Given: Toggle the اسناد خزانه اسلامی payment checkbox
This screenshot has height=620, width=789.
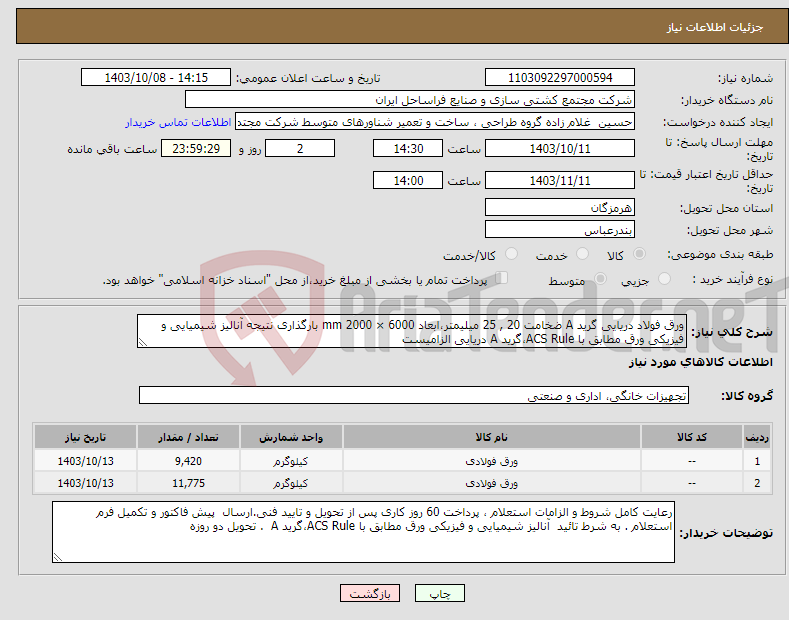Looking at the screenshot, I should (x=502, y=277).
